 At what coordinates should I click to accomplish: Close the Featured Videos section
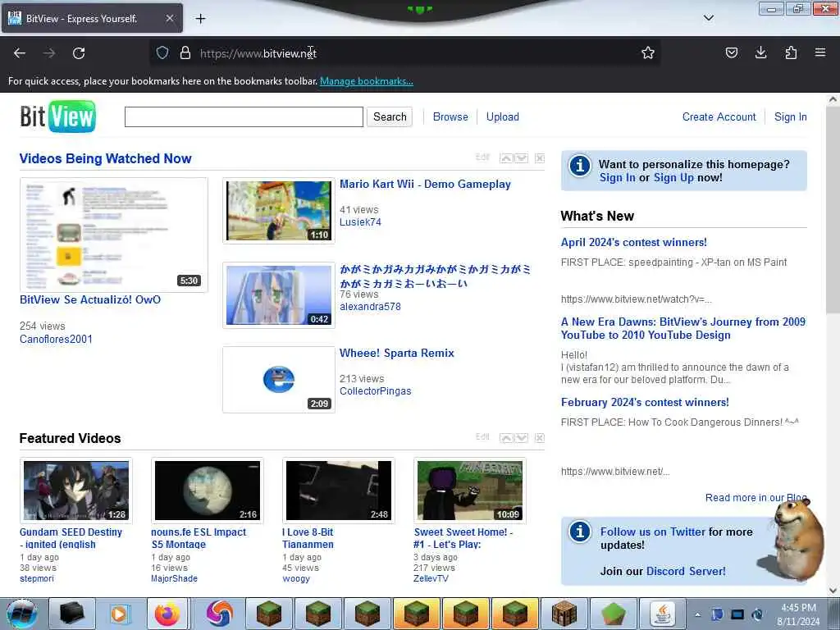[540, 438]
